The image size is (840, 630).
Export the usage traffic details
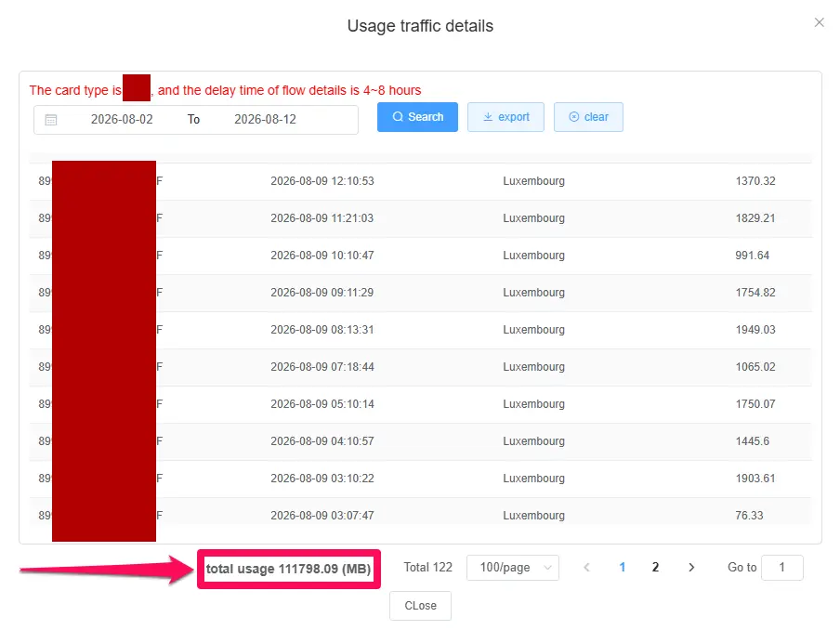[505, 117]
